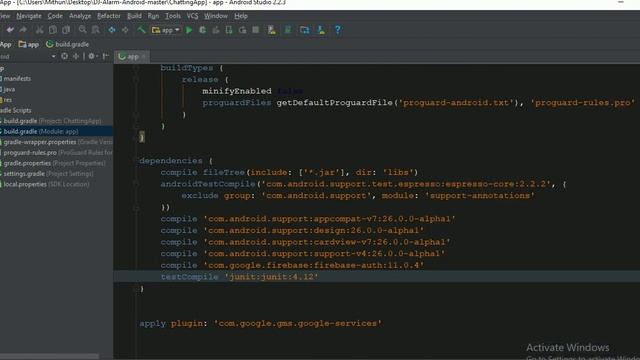This screenshot has height=360, width=640.
Task: Select settings.gradle in the project tree
Action: (48, 174)
